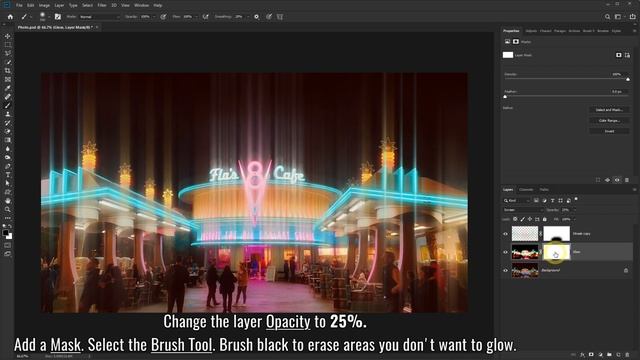Toggle lock transparent pixels
Viewport: 640px width, 360px height.
tap(515, 219)
